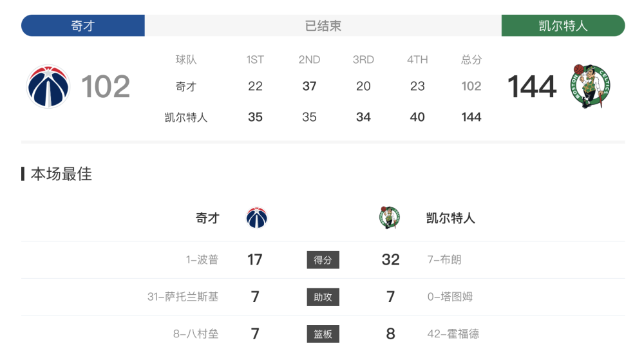Image resolution: width=644 pixels, height=356 pixels.
Task: Click the small Wizards logo under 本场最佳
Action: [257, 218]
